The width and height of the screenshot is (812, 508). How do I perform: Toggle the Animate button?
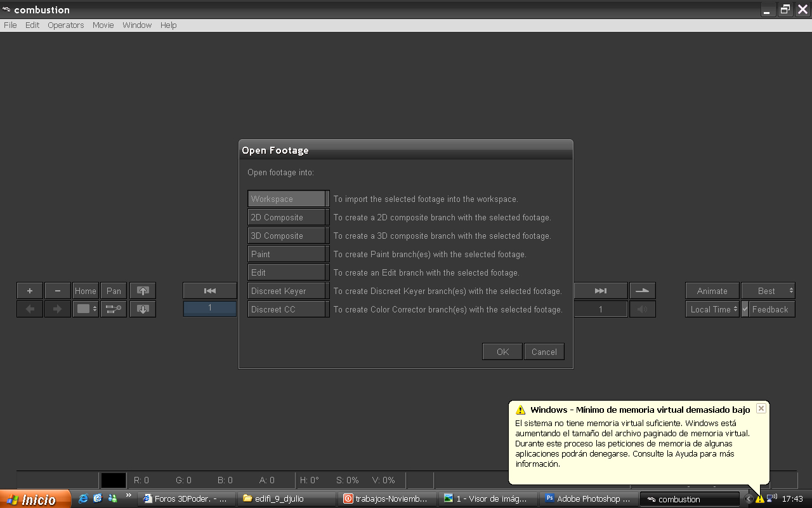click(x=712, y=291)
